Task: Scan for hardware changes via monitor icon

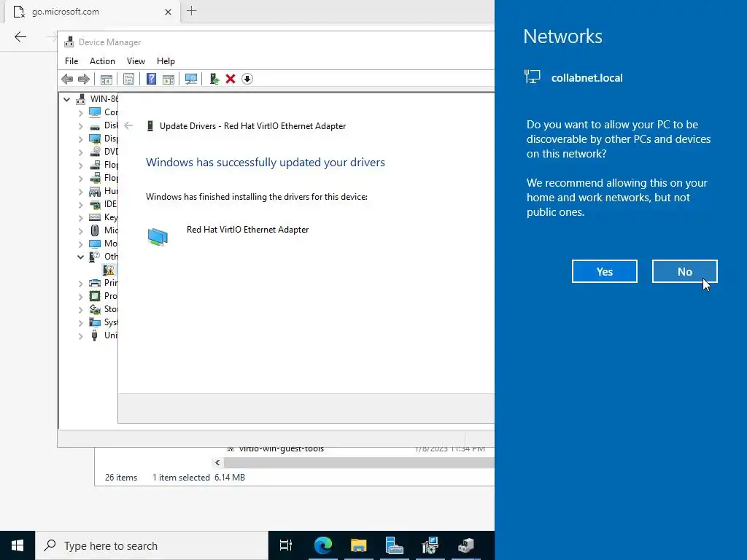Action: tap(191, 79)
